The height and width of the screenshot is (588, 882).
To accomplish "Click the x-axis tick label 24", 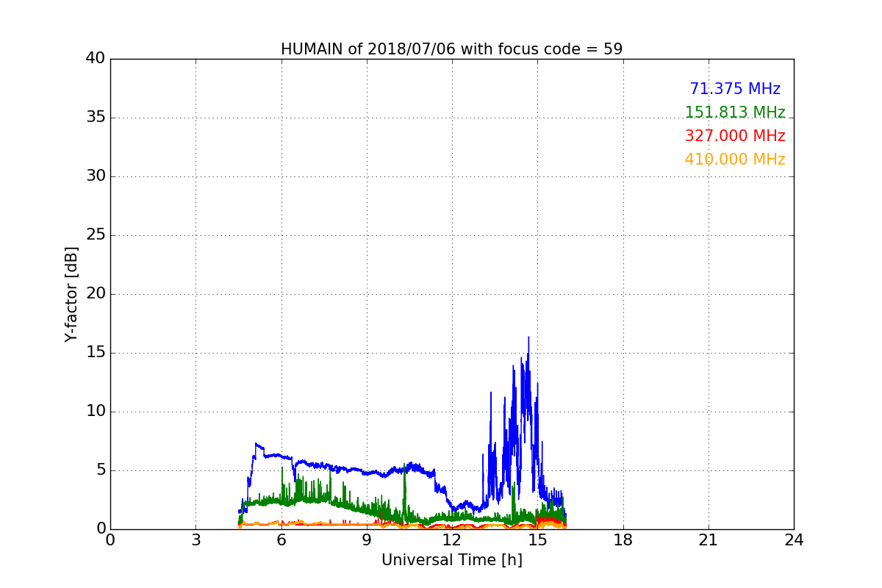I will click(x=794, y=540).
